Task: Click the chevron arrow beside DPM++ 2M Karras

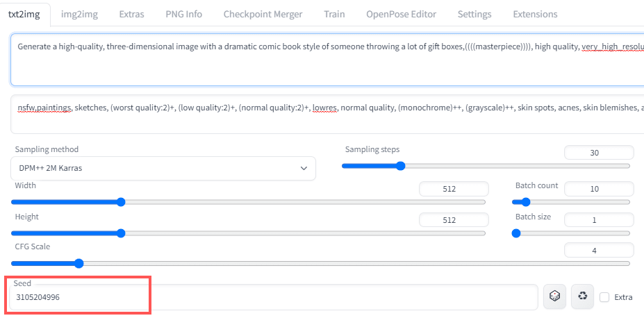Action: pos(304,168)
